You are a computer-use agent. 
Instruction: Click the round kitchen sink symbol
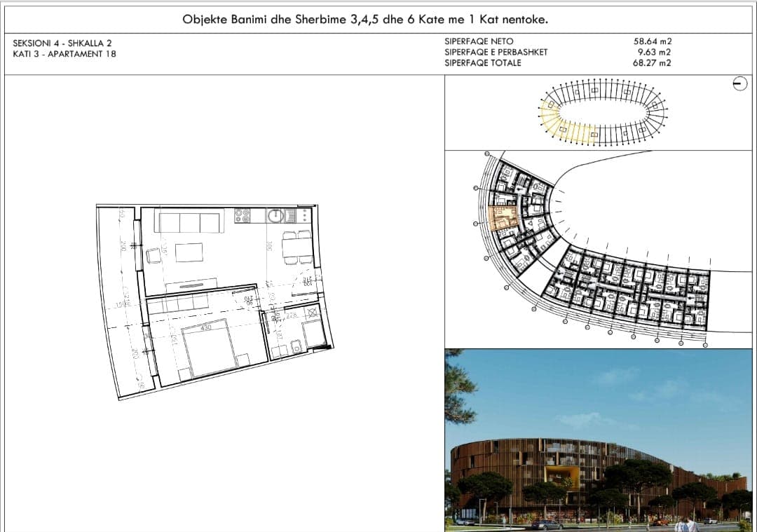[x=275, y=216]
